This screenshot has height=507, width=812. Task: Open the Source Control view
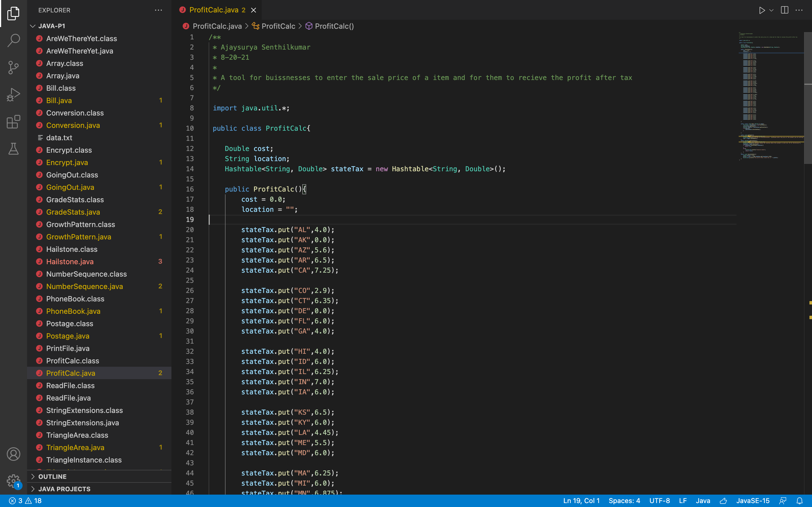[x=14, y=67]
